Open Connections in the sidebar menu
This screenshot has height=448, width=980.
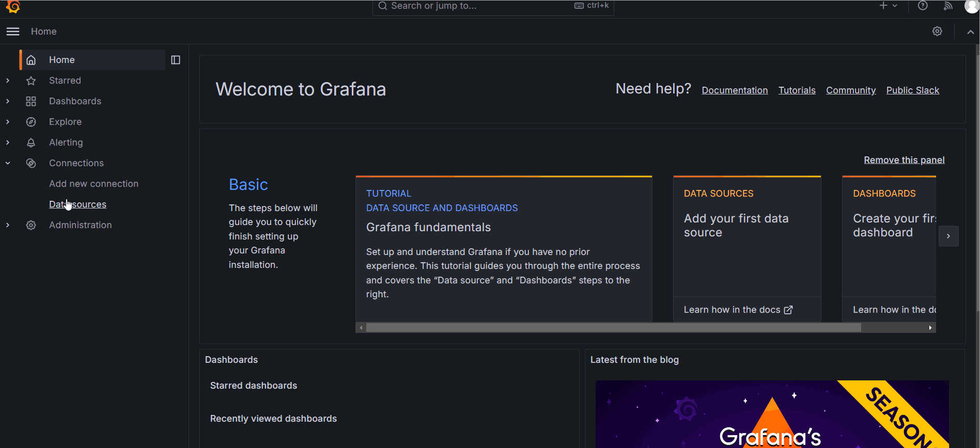point(76,163)
